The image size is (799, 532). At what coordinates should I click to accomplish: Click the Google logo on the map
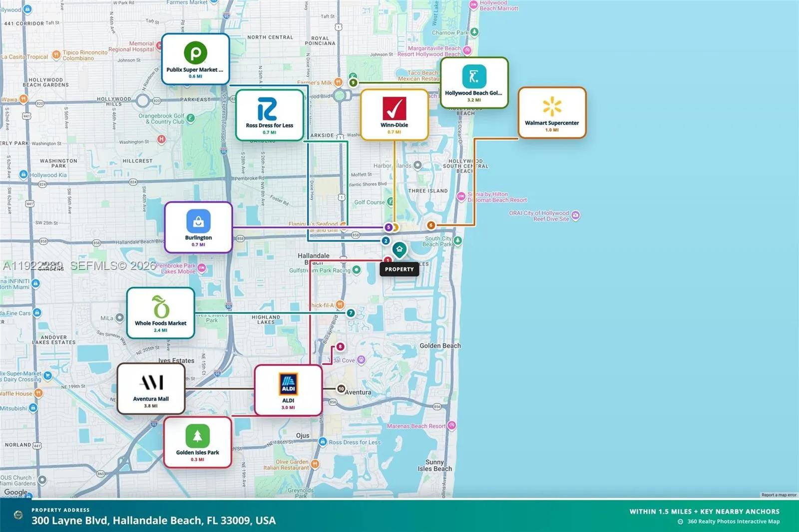[16, 492]
